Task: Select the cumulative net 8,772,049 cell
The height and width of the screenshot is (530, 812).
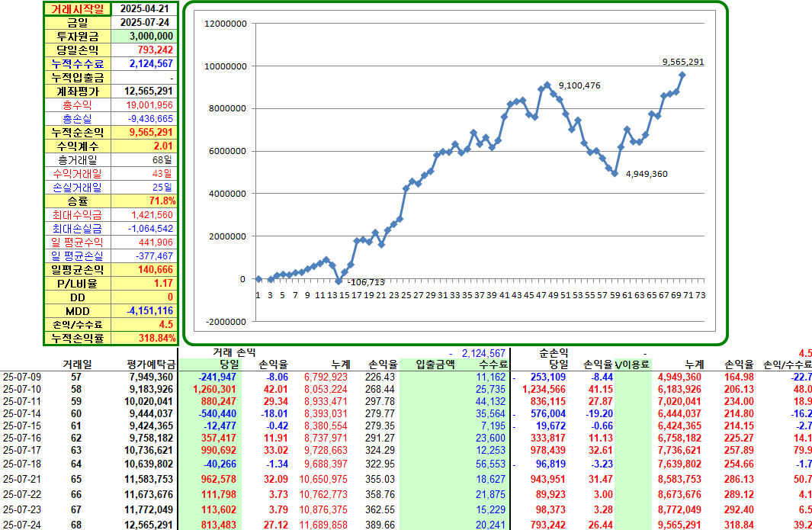Action: click(x=679, y=509)
